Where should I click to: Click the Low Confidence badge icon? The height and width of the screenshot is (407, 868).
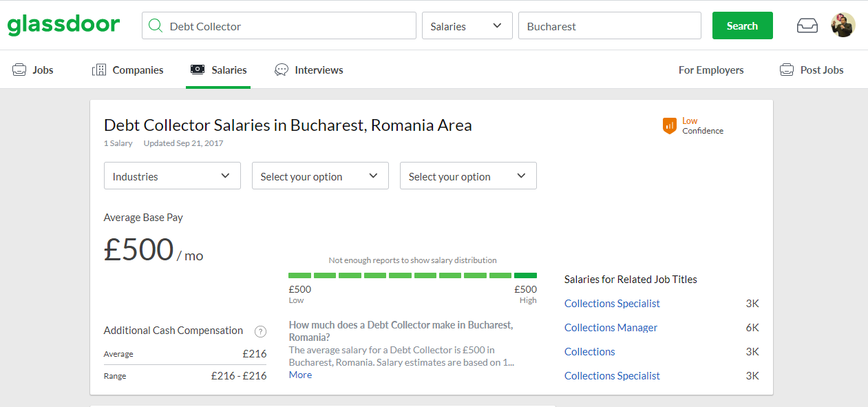pos(670,125)
